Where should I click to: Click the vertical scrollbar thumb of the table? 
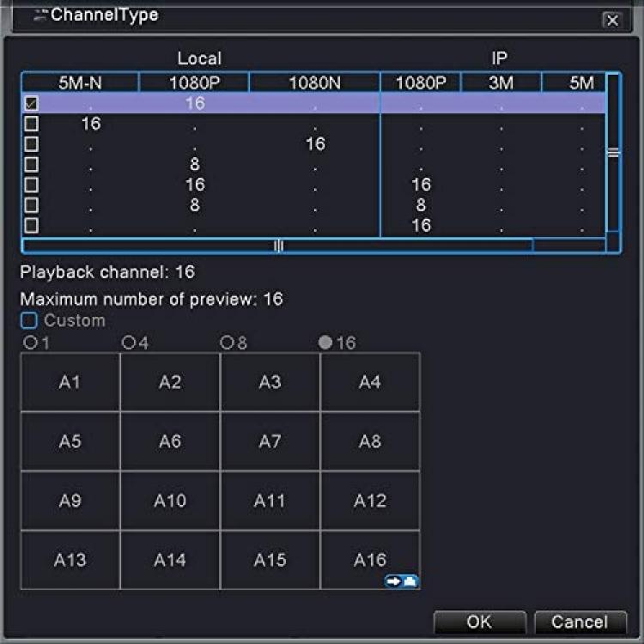(x=613, y=152)
